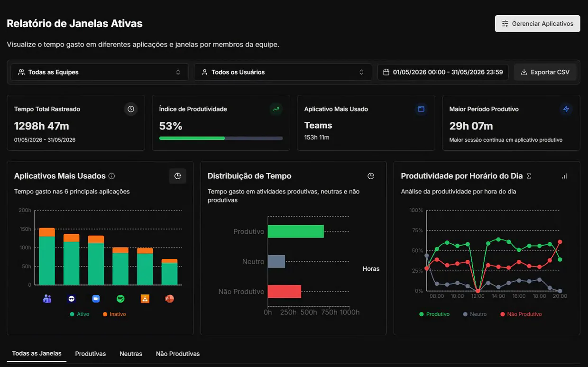The height and width of the screenshot is (367, 588).
Task: Click the red Não Produtivo bar in Distribuição de Tempo
Action: click(285, 291)
